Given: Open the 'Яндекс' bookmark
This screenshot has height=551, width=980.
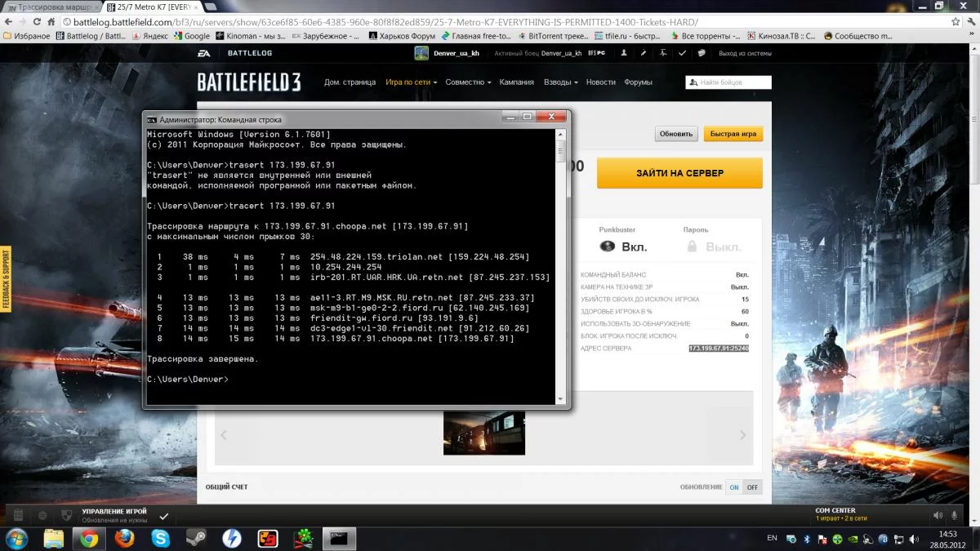Looking at the screenshot, I should 150,36.
